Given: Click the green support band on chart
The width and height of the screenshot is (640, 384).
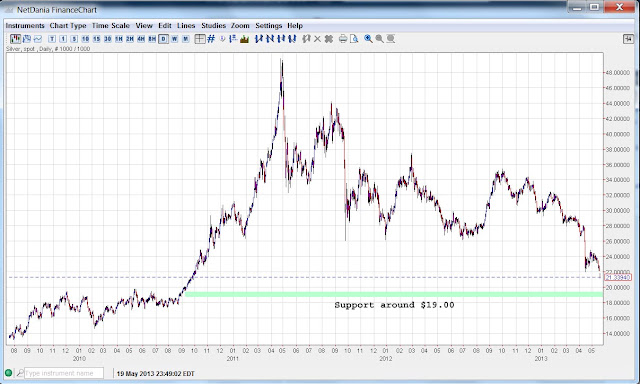Looking at the screenshot, I should tap(393, 294).
